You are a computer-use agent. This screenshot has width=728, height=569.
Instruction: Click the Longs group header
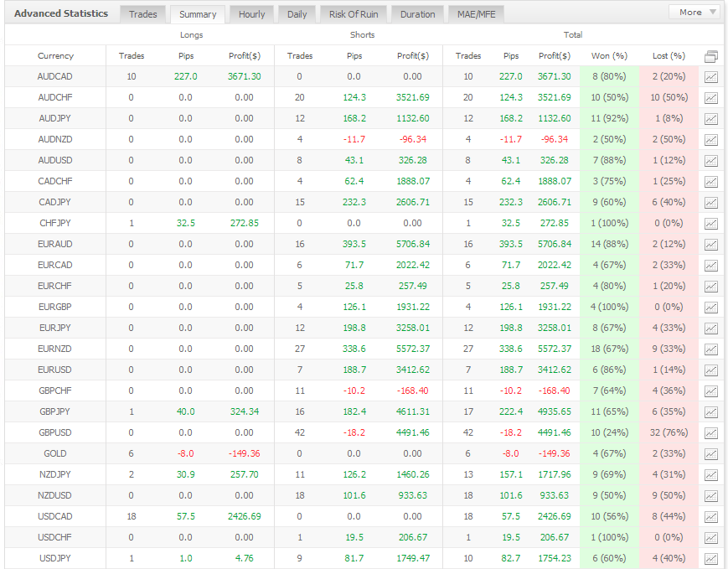click(191, 35)
